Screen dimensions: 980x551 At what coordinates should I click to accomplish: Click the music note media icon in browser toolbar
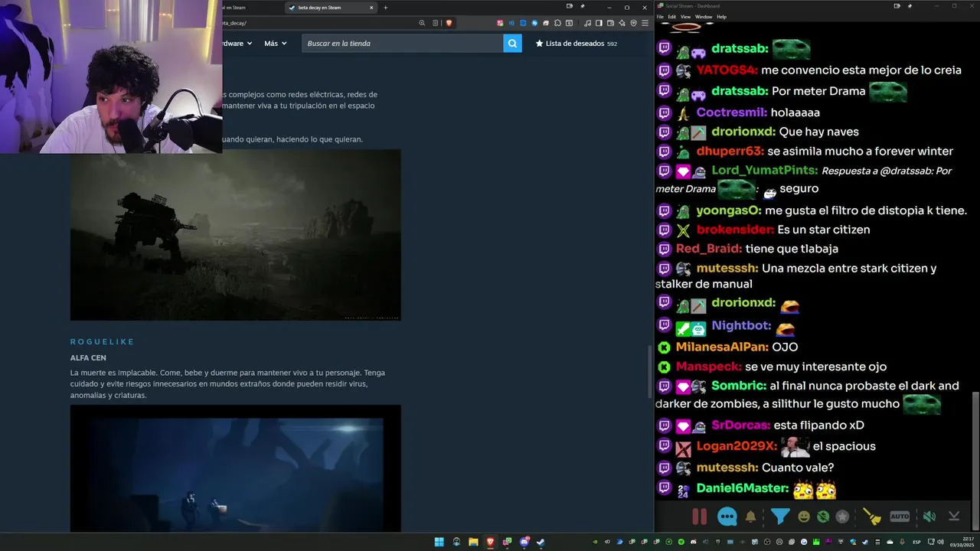590,23
